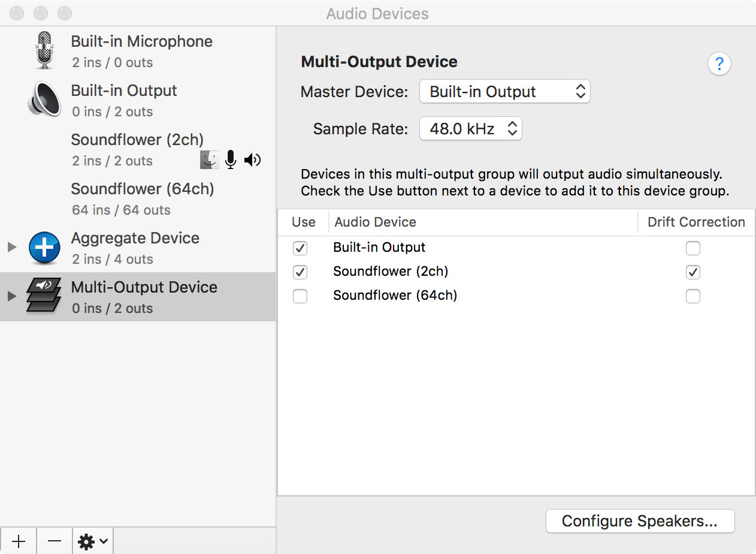The height and width of the screenshot is (554, 756).
Task: Enable Use for Soundflower (64ch)
Action: [x=300, y=296]
